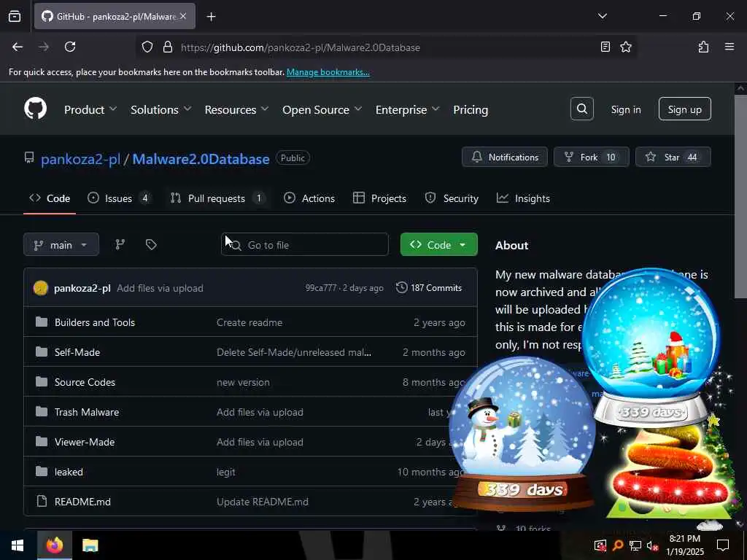Click pankoza2-pl avatar in commit row

coord(41,287)
